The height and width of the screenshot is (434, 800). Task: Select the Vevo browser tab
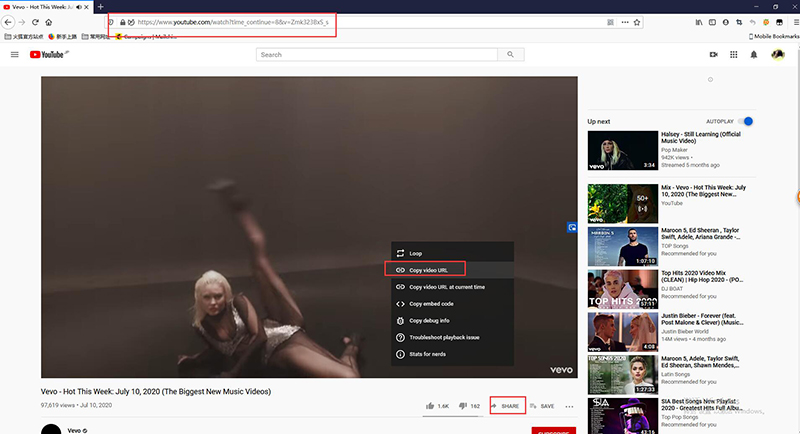pyautogui.click(x=46, y=7)
